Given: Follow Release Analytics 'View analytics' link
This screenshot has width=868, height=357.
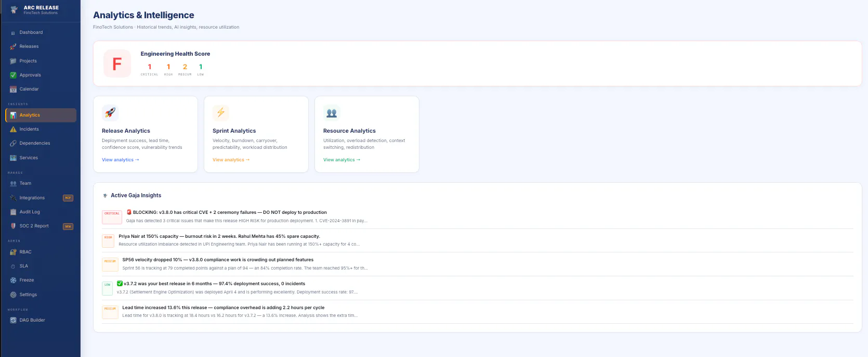Looking at the screenshot, I should pyautogui.click(x=121, y=160).
